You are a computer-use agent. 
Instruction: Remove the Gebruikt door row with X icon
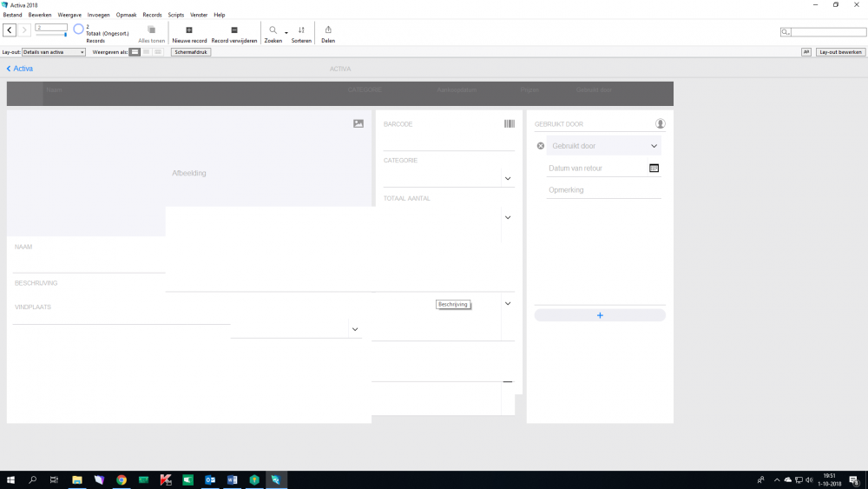[x=541, y=146]
